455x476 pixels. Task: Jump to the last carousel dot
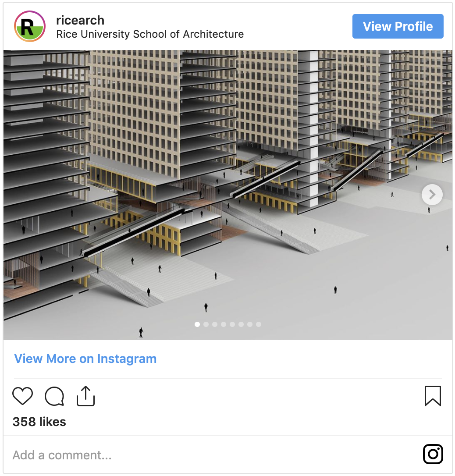click(258, 324)
